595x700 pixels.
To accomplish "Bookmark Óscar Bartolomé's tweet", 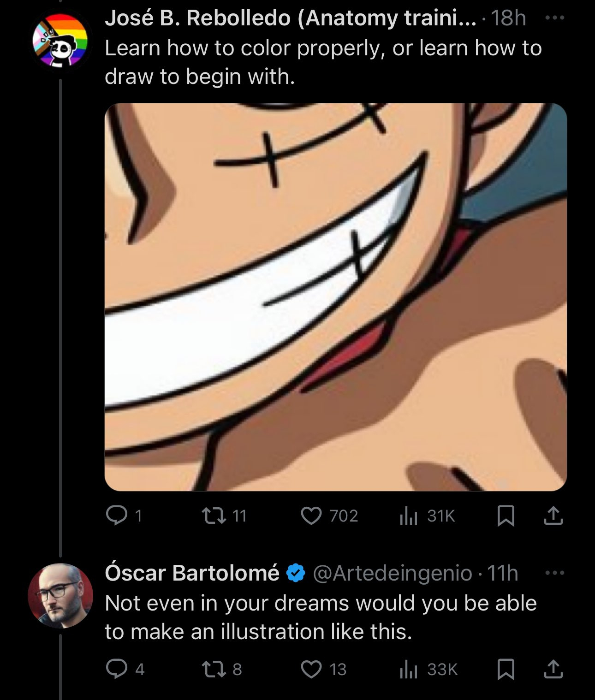I will click(x=506, y=669).
